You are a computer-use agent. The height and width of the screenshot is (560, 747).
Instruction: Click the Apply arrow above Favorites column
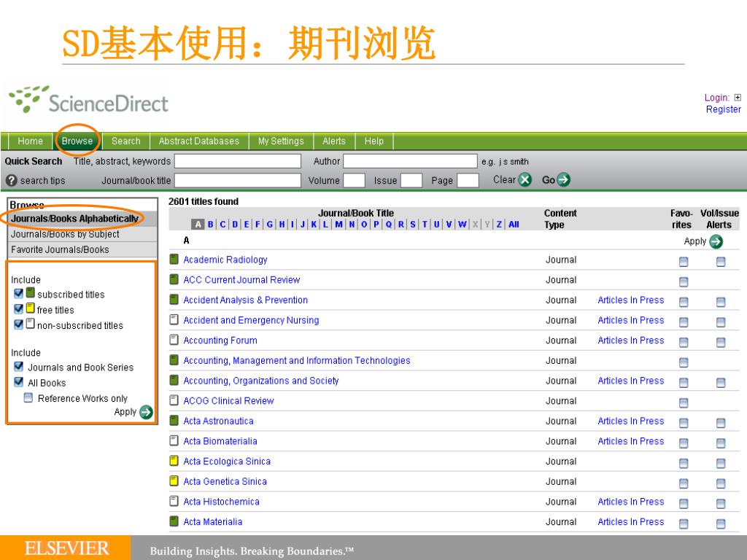[x=716, y=241]
